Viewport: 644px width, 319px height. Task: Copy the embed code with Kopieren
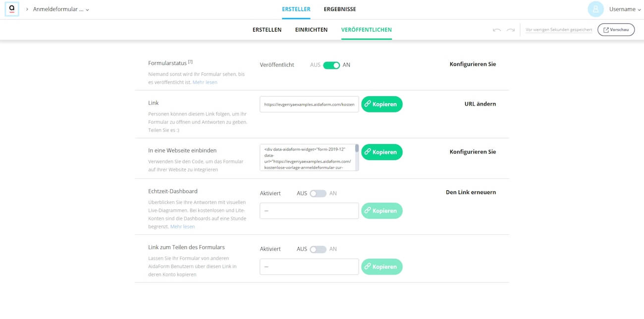382,152
